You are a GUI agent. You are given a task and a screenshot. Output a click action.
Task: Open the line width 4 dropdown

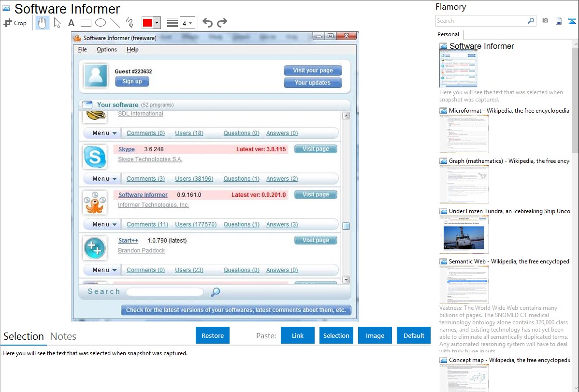188,23
